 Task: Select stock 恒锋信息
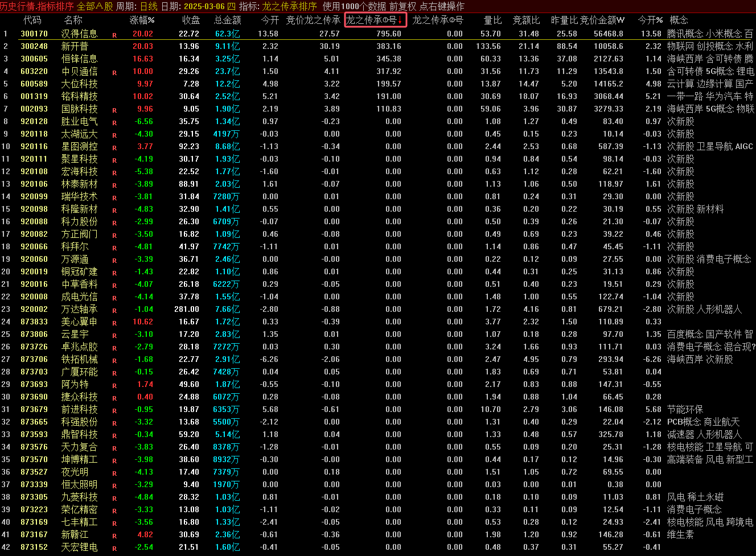click(x=79, y=59)
